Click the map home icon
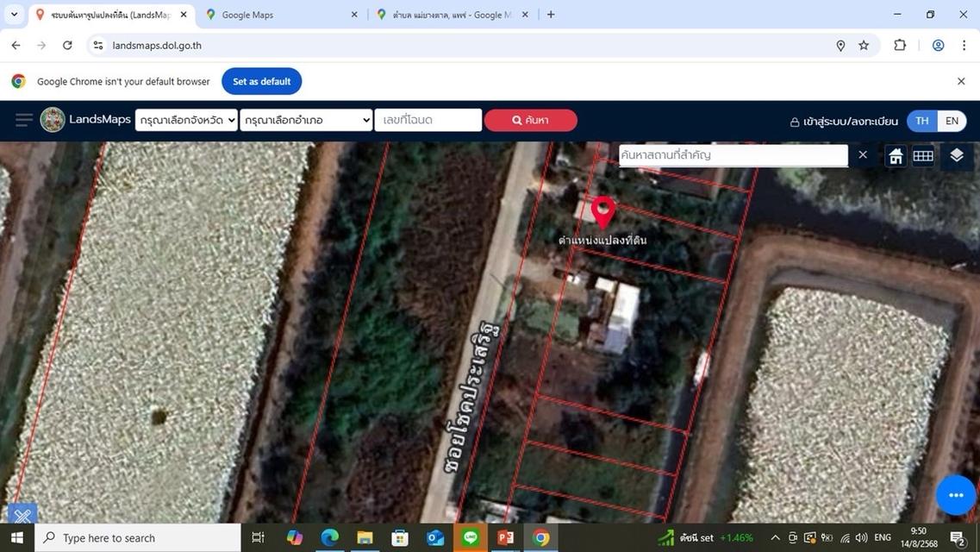 896,155
